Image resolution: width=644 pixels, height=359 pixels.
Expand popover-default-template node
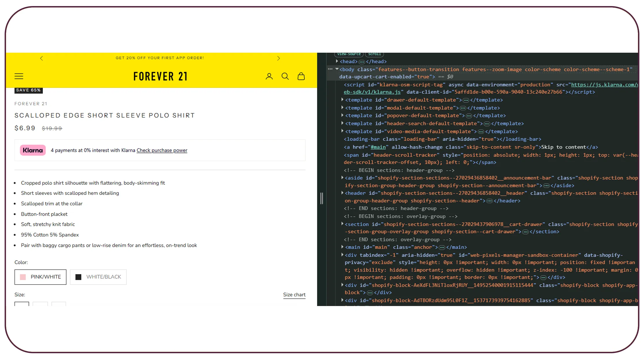click(x=342, y=115)
